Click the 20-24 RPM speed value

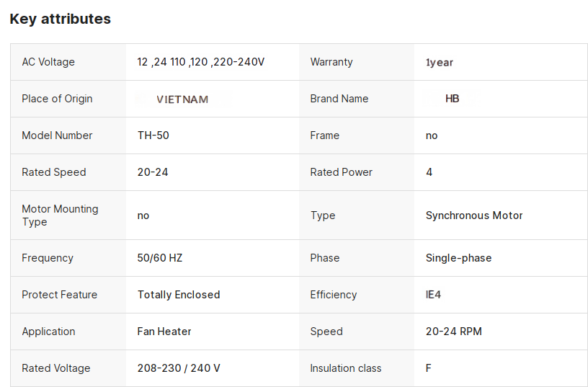(x=454, y=332)
